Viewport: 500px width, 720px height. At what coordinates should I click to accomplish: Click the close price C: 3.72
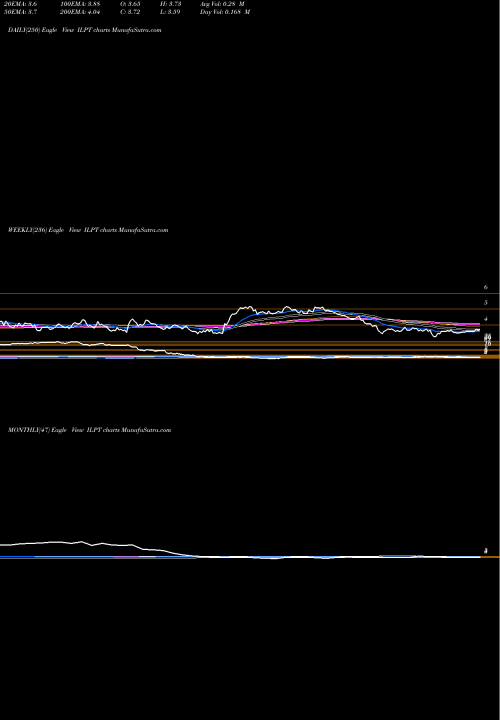point(131,12)
